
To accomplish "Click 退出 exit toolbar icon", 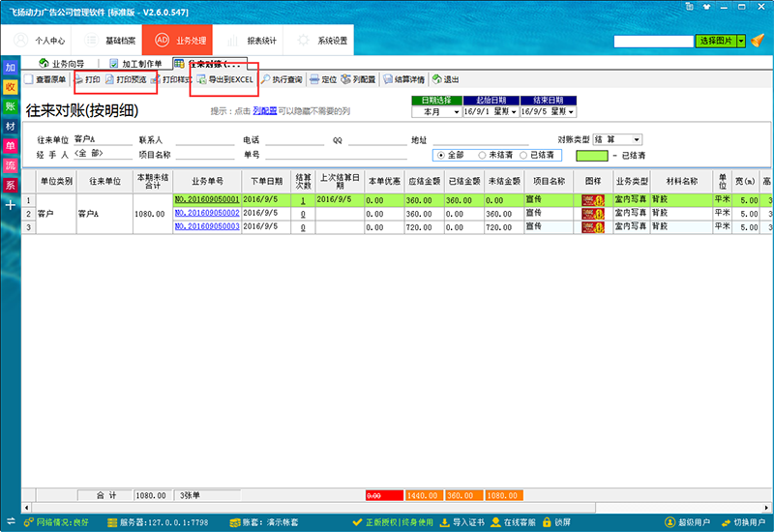I will [445, 79].
